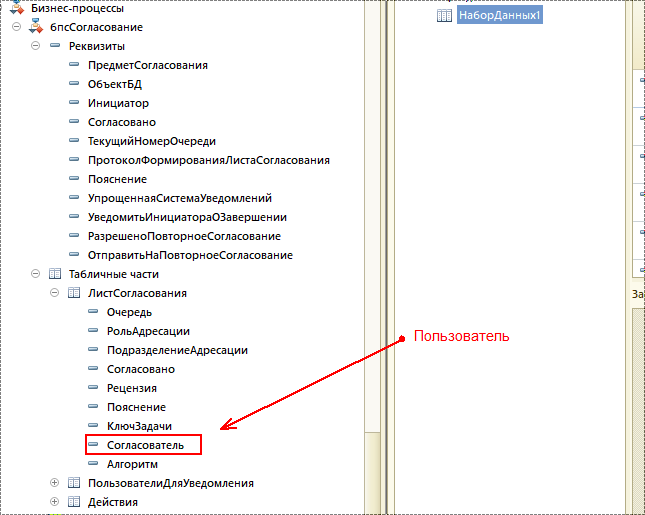Select the Очередь column
This screenshot has width=645, height=515.
tap(129, 312)
